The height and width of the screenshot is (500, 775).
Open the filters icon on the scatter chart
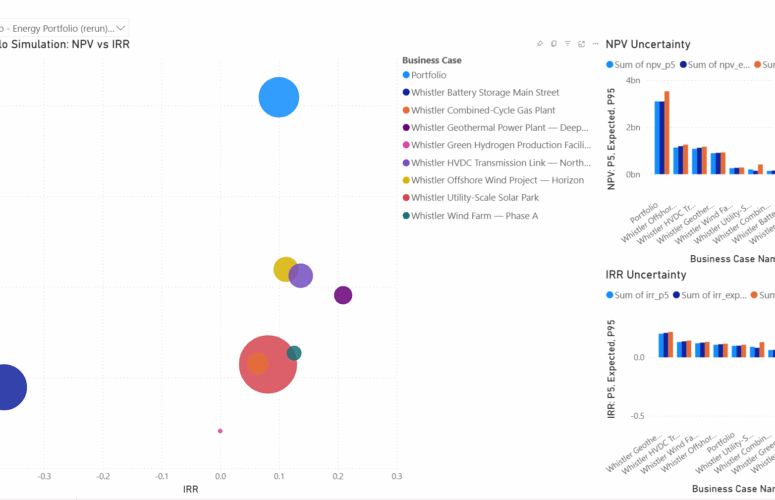click(567, 44)
